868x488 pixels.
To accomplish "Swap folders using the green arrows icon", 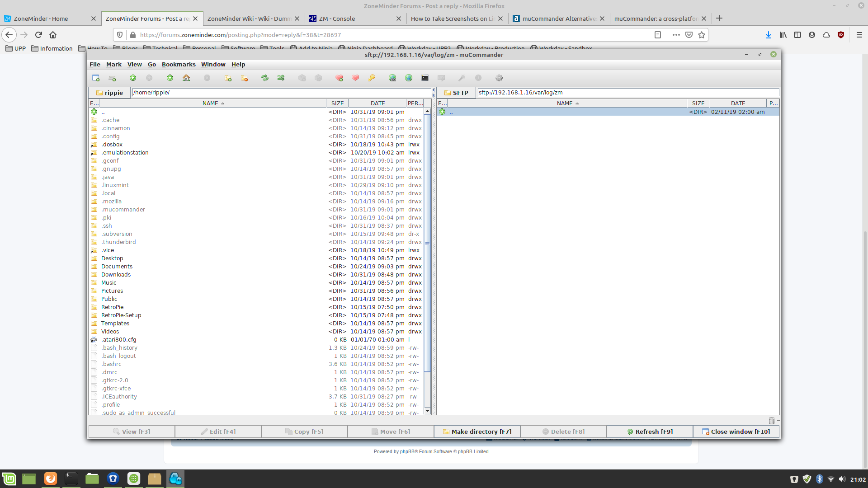I will click(265, 78).
